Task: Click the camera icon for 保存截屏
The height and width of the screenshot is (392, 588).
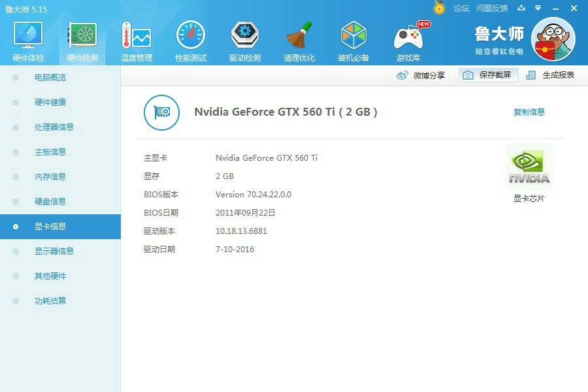Action: pos(468,75)
